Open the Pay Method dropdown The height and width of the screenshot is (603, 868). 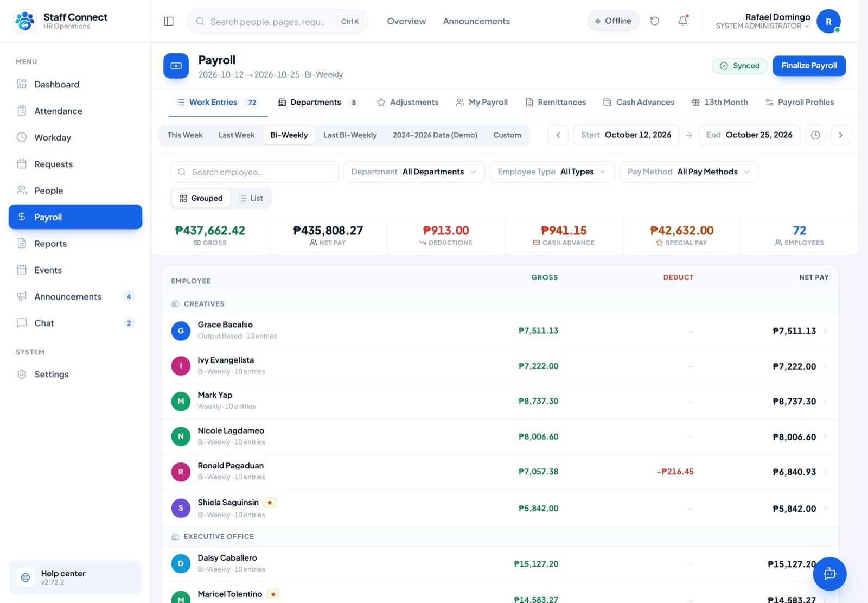[689, 172]
